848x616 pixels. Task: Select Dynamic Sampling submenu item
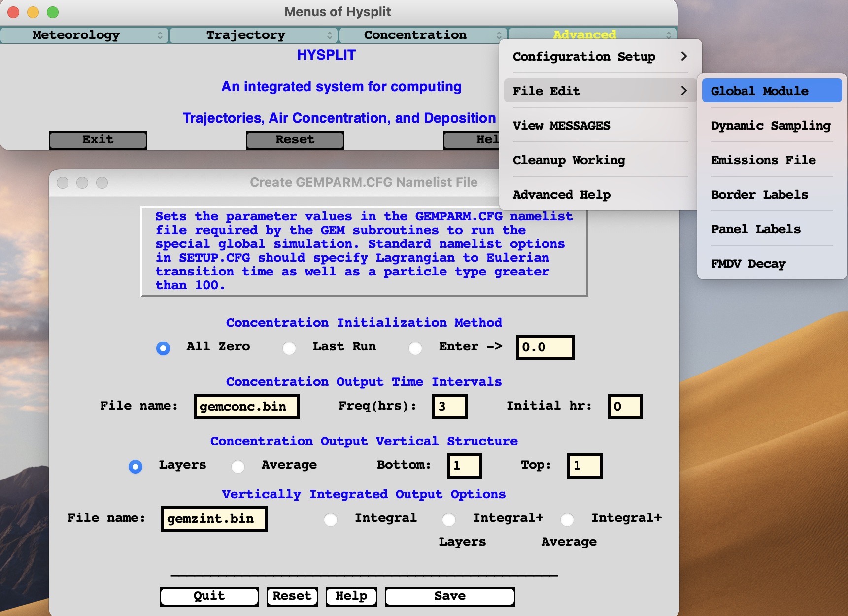click(x=772, y=126)
